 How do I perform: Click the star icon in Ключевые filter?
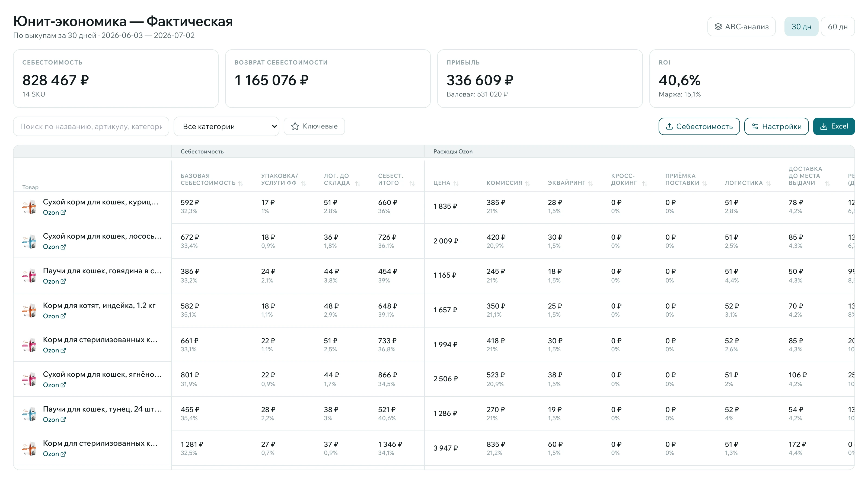click(x=295, y=126)
